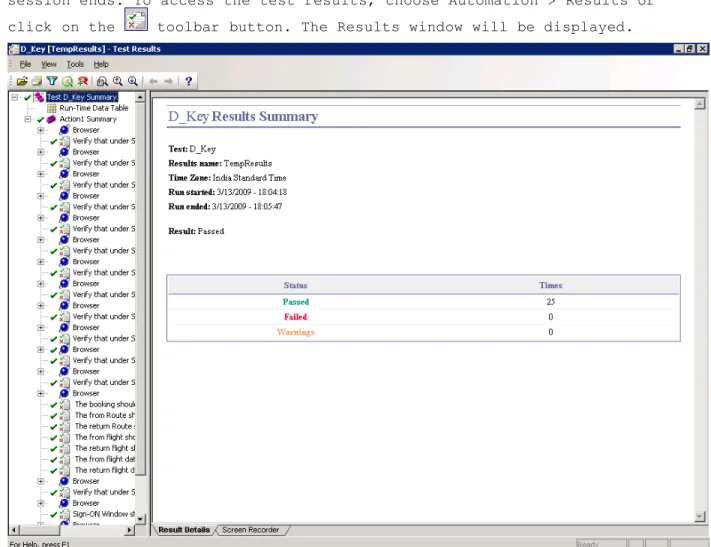Screen dimensions: 711x547
Task: Select 'The from flight dat' step
Action: coord(105,459)
